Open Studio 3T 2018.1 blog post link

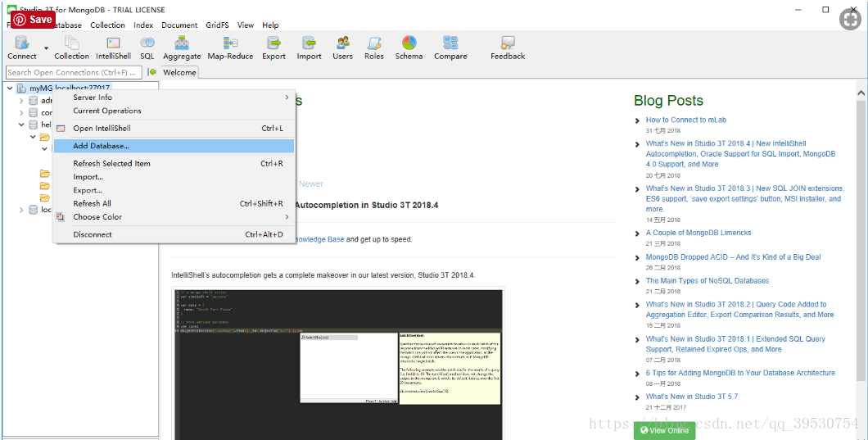tap(735, 344)
